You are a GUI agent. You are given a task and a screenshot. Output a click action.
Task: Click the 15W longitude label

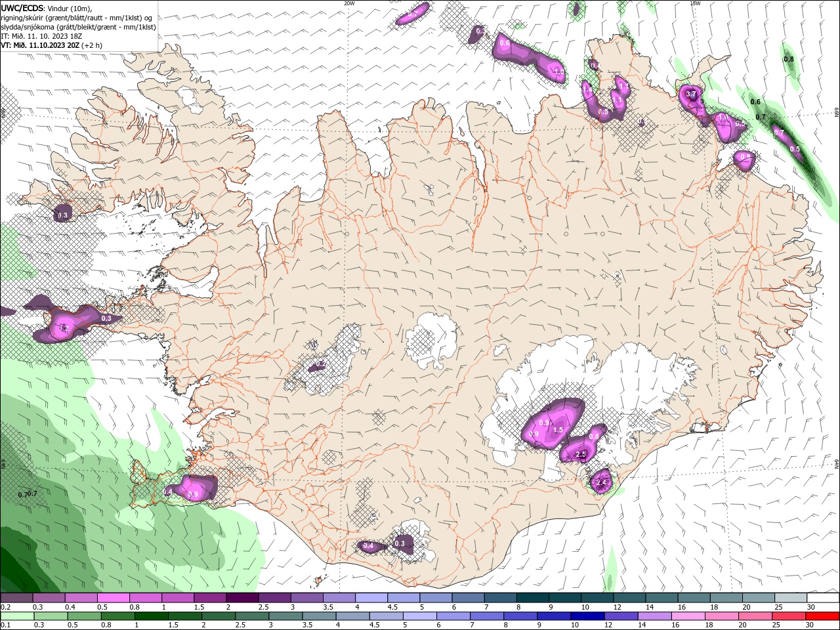point(695,3)
